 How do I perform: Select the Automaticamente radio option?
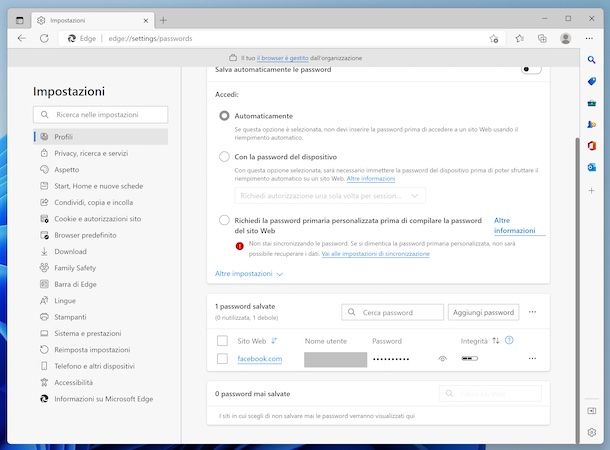click(x=224, y=116)
